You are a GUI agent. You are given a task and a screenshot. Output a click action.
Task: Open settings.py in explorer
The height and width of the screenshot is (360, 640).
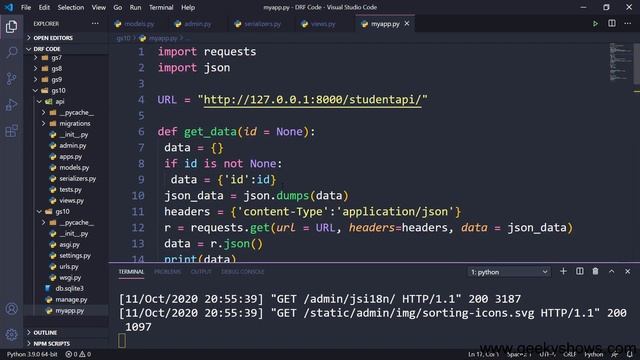pyautogui.click(x=75, y=256)
